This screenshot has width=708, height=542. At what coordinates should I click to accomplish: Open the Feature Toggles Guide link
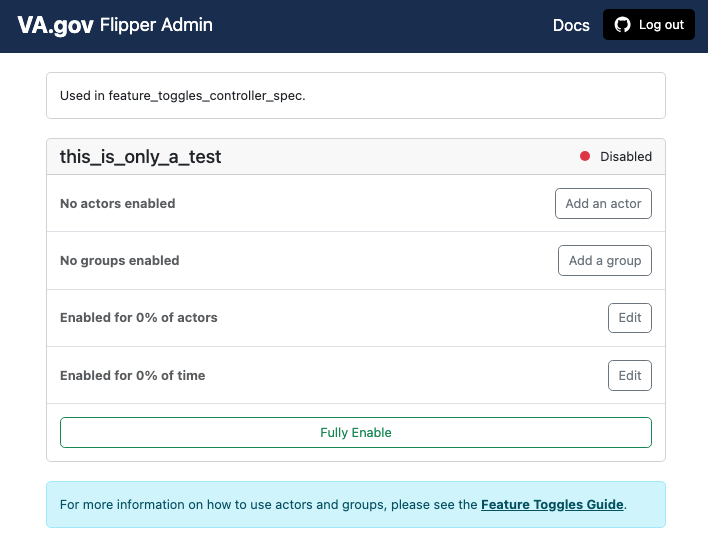(552, 505)
